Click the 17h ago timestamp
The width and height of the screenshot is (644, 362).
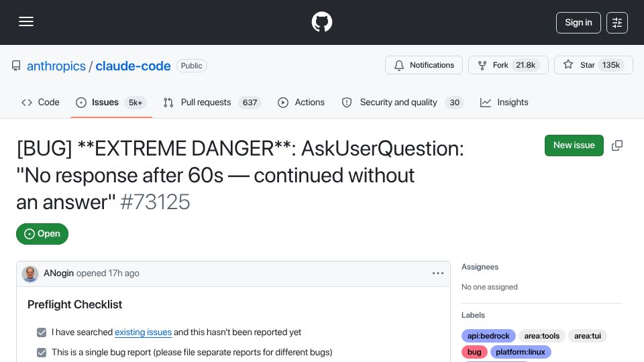click(x=123, y=274)
